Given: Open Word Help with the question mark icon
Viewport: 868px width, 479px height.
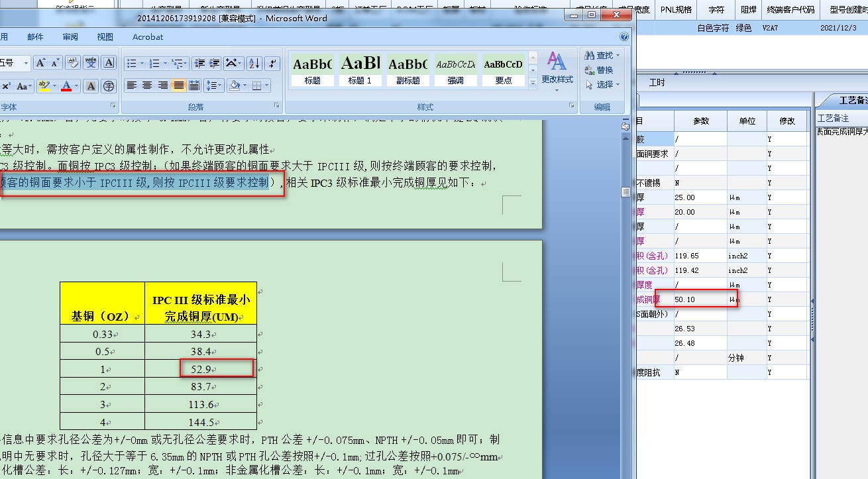Looking at the screenshot, I should click(x=624, y=37).
